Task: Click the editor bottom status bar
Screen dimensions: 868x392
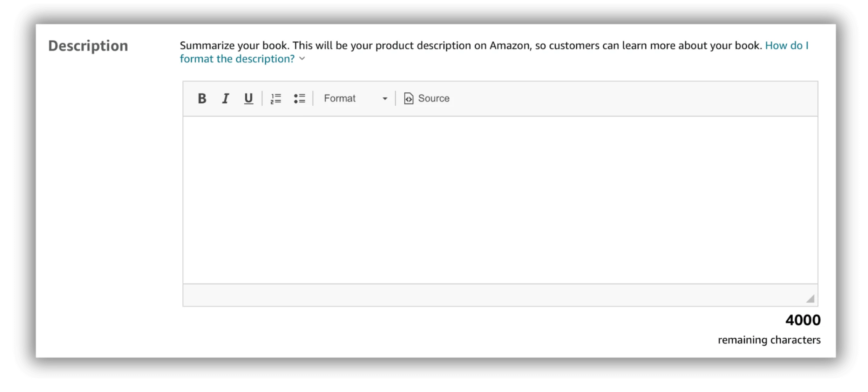Action: pos(500,295)
